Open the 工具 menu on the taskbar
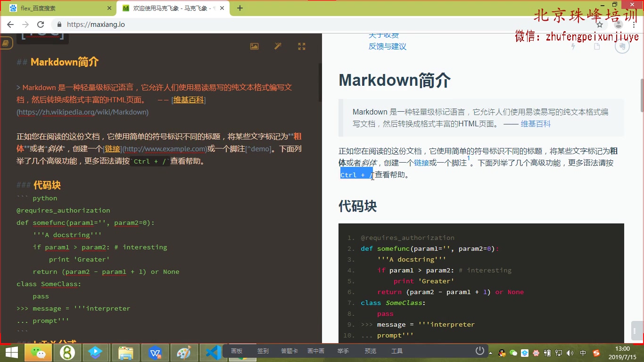This screenshot has height=362, width=644. 396,351
